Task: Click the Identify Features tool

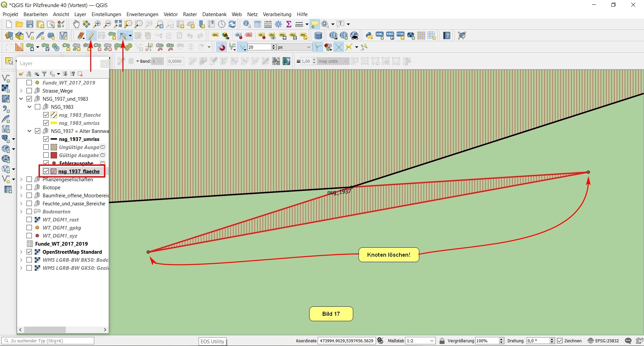Action: 247,24
